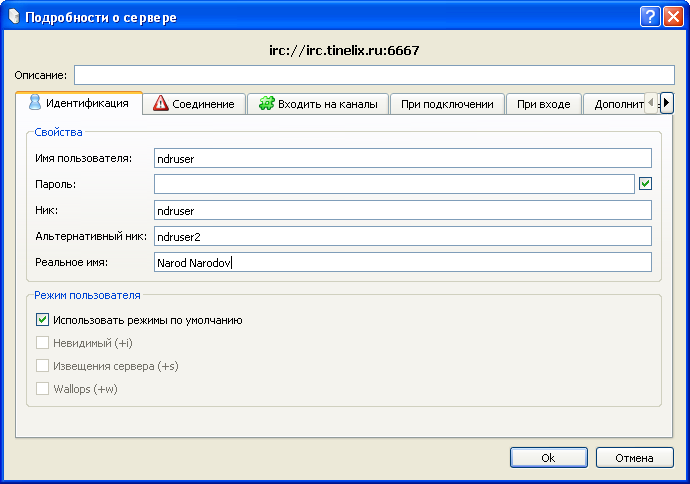Open the При входе tab
This screenshot has width=690, height=484.
544,104
